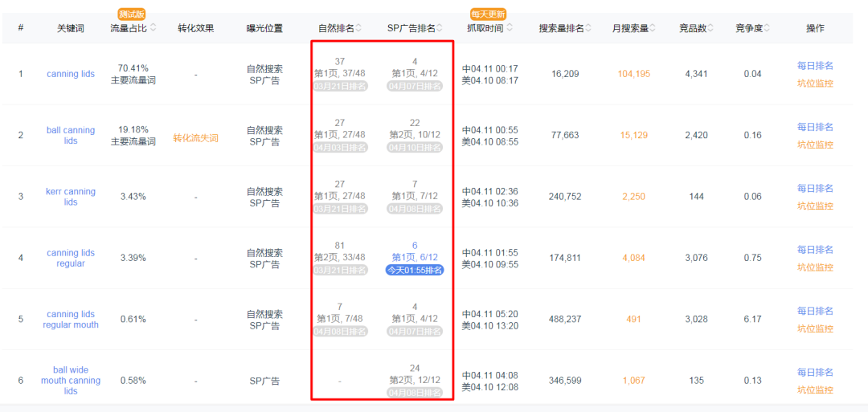
Task: Click the 转化流失词 tag for ball canning lids
Action: (x=195, y=138)
